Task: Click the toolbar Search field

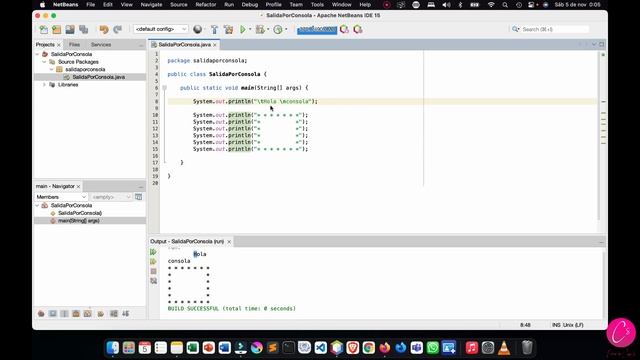Action: click(x=550, y=29)
